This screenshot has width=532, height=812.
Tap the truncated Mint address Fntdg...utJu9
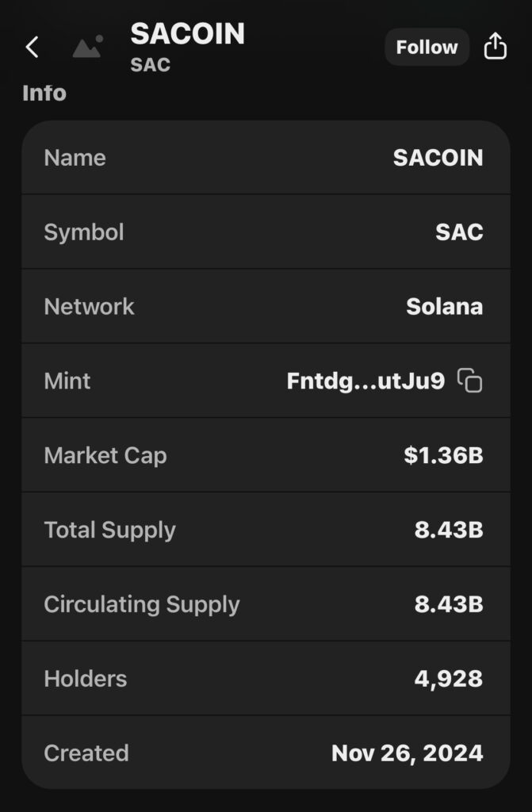pos(366,381)
